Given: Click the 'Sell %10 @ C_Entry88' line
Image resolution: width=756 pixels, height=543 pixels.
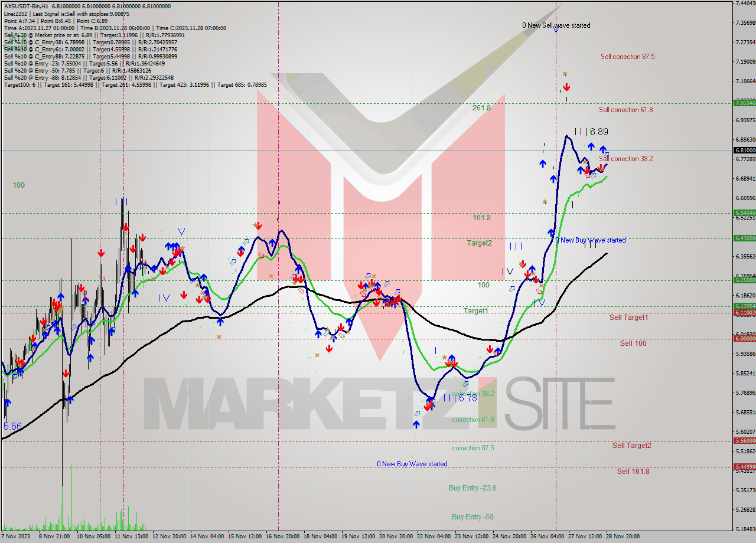Looking at the screenshot, I should [x=90, y=56].
